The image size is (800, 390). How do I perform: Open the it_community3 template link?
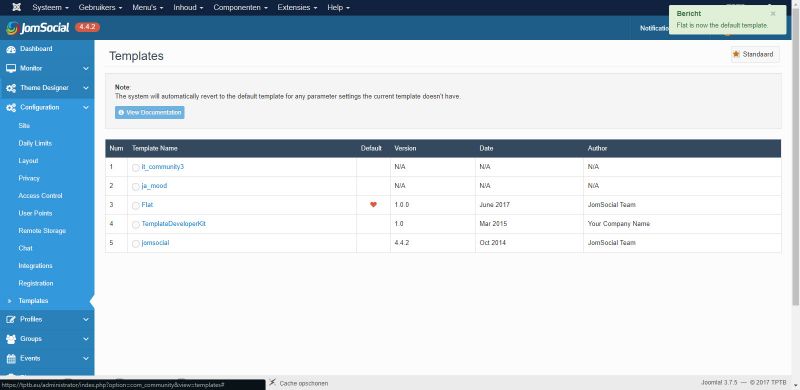[162, 167]
